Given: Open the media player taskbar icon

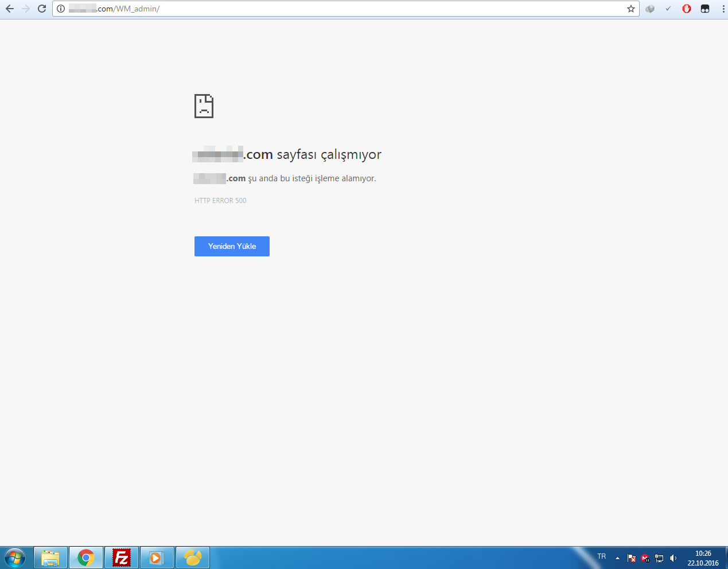Looking at the screenshot, I should [157, 558].
